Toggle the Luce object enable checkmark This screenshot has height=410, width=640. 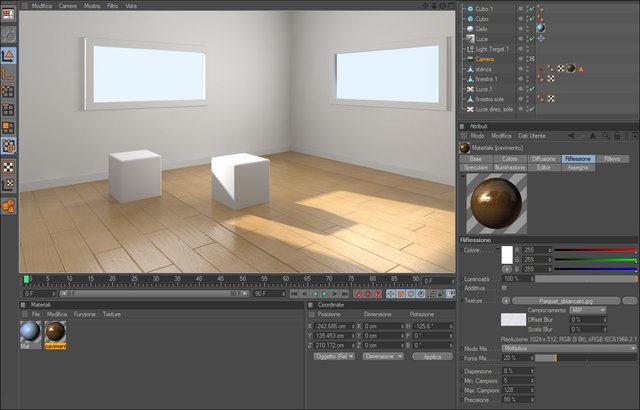pos(532,39)
